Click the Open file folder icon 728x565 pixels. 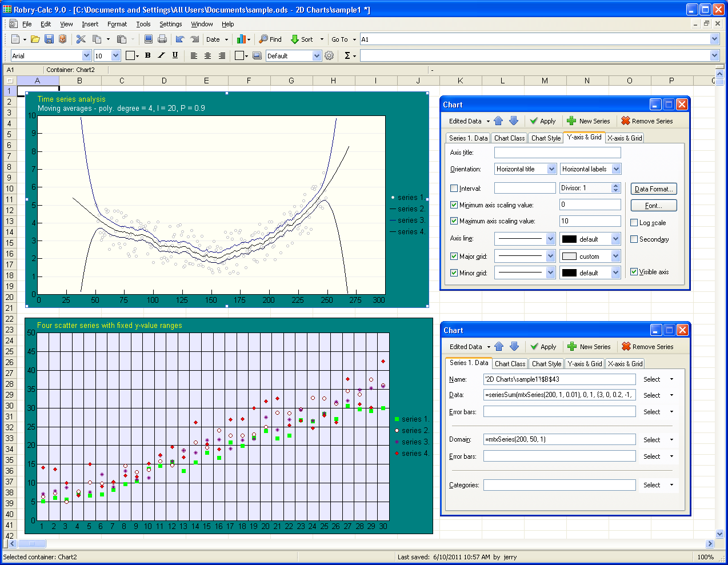tap(35, 39)
